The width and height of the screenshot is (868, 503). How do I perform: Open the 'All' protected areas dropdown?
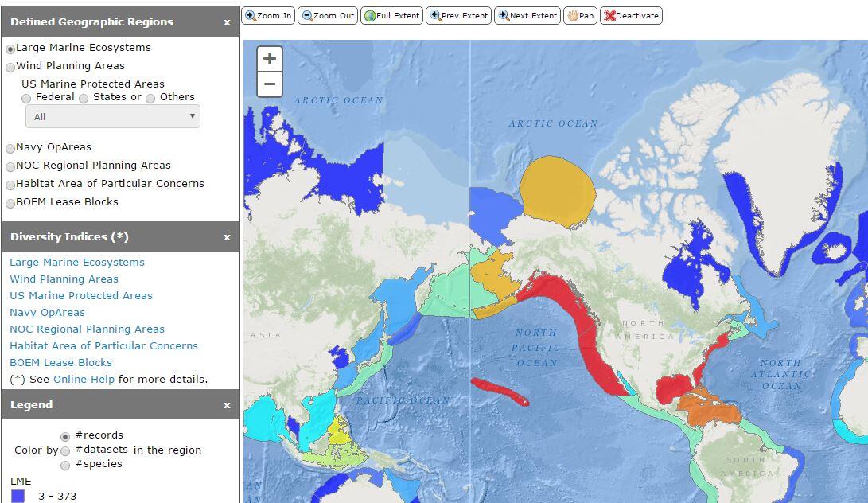[111, 116]
